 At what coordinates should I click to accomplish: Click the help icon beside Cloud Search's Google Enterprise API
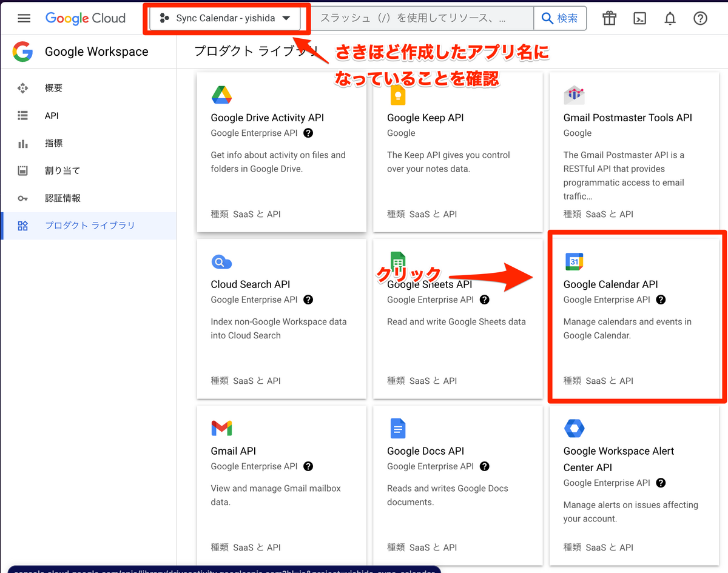pos(308,300)
